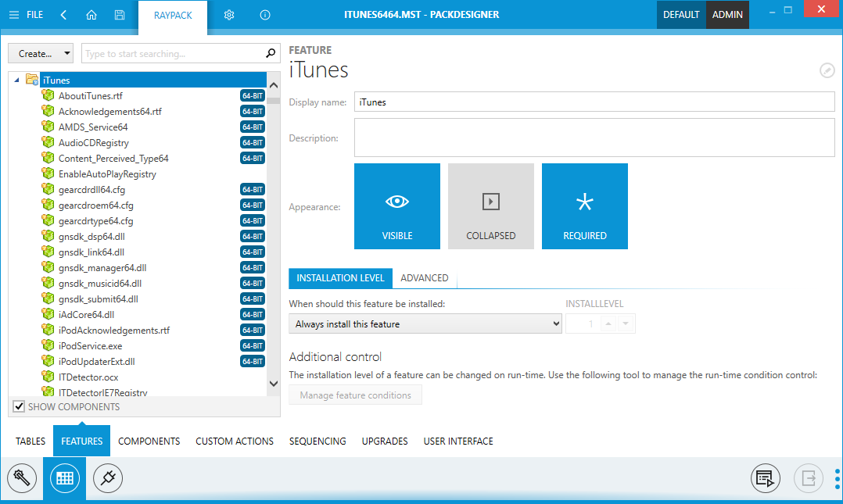Open the File menu
The width and height of the screenshot is (843, 504).
click(27, 15)
